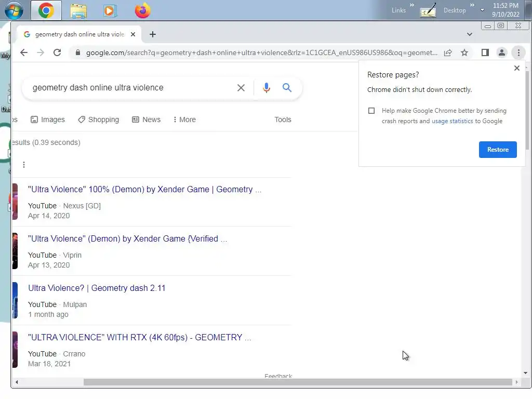Viewport: 532px width, 399px height.
Task: Open the taskbar clock showing 11:52 PM
Action: click(506, 10)
